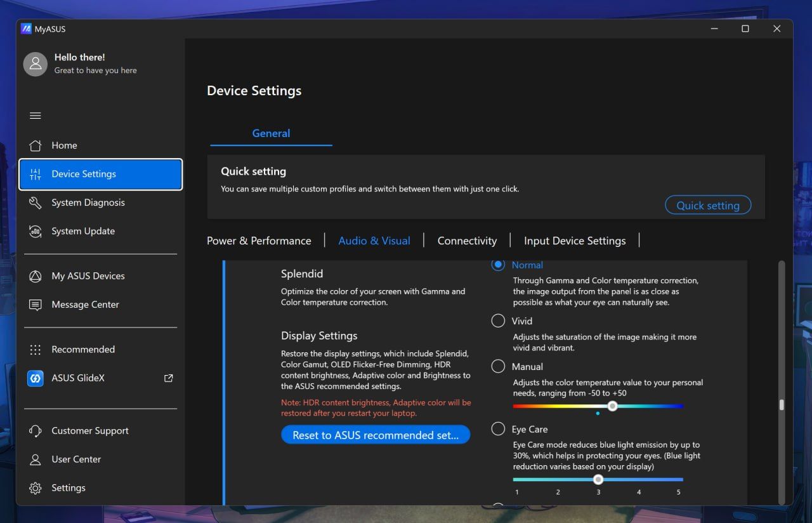Open System Update from the sidebar

pyautogui.click(x=101, y=231)
